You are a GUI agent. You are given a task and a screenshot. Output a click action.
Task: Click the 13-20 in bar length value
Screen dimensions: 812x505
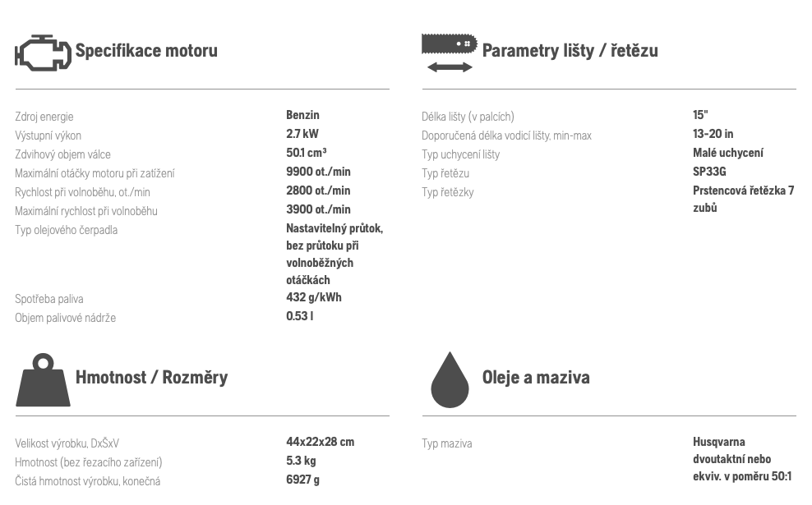pyautogui.click(x=713, y=134)
